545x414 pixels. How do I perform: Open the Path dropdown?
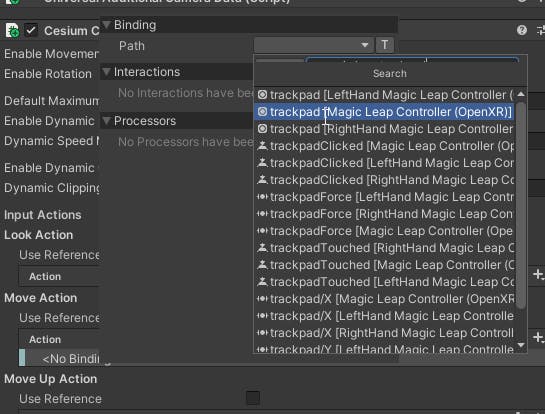pos(314,45)
